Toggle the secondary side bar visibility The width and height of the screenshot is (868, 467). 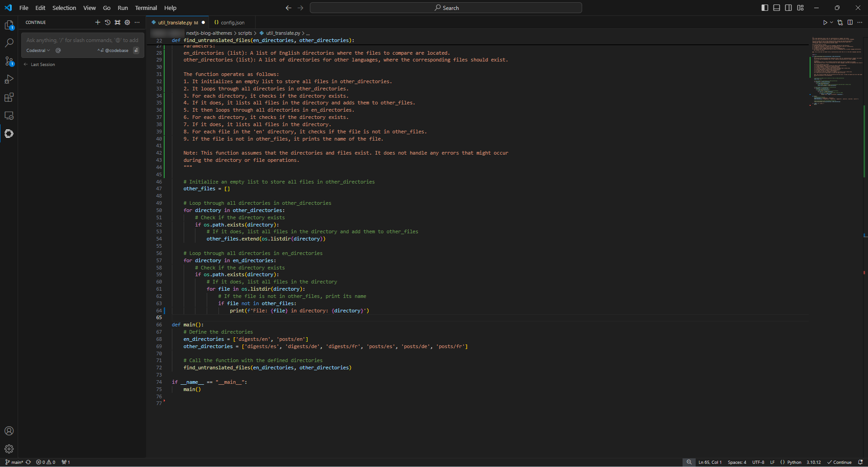[788, 8]
